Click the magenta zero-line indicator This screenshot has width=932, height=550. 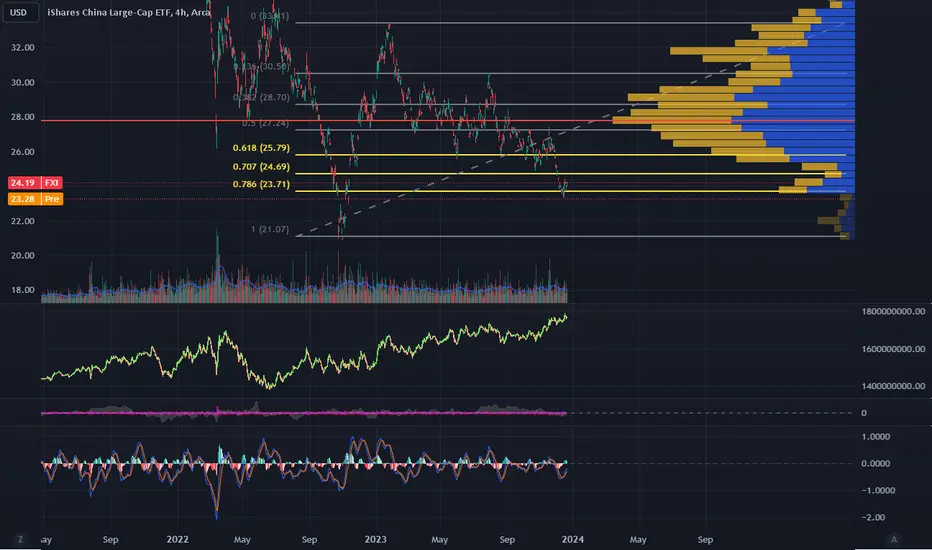303,413
